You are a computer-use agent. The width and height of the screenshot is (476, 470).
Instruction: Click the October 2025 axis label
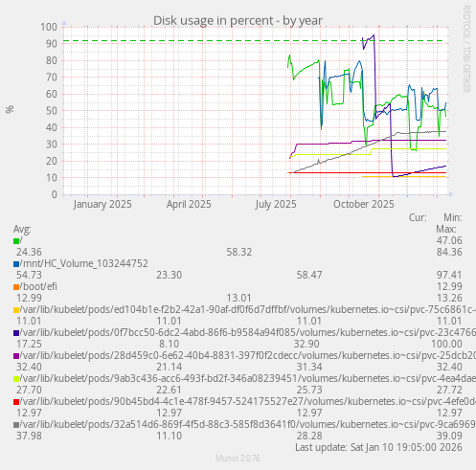pos(364,204)
